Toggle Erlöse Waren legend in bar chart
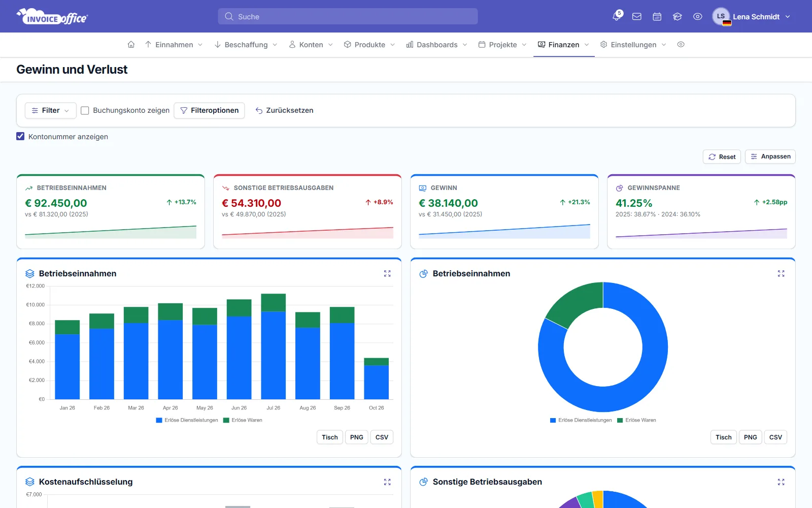 coord(243,420)
